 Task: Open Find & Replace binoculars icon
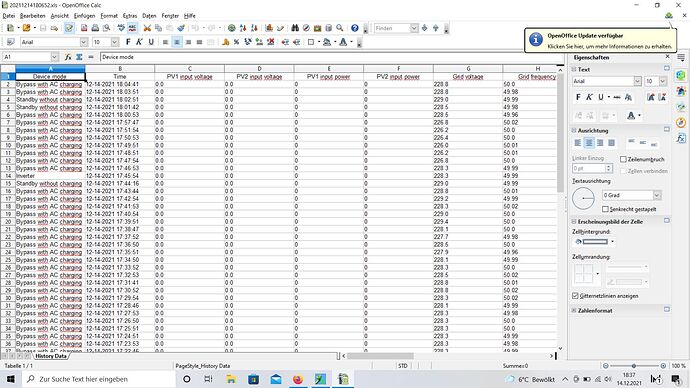point(295,28)
